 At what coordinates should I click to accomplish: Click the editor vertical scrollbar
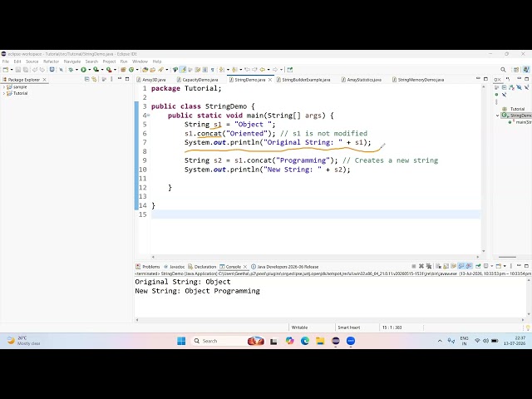(484, 169)
